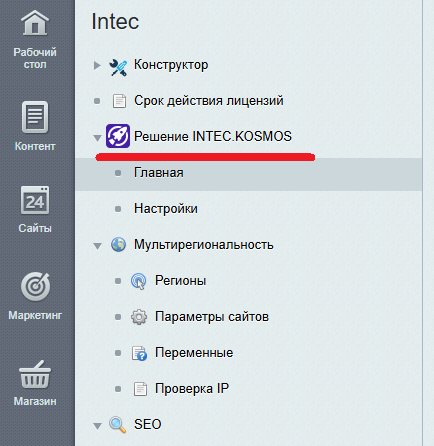Open the Маркетинг target icon
This screenshot has width=434, height=446.
[36, 286]
